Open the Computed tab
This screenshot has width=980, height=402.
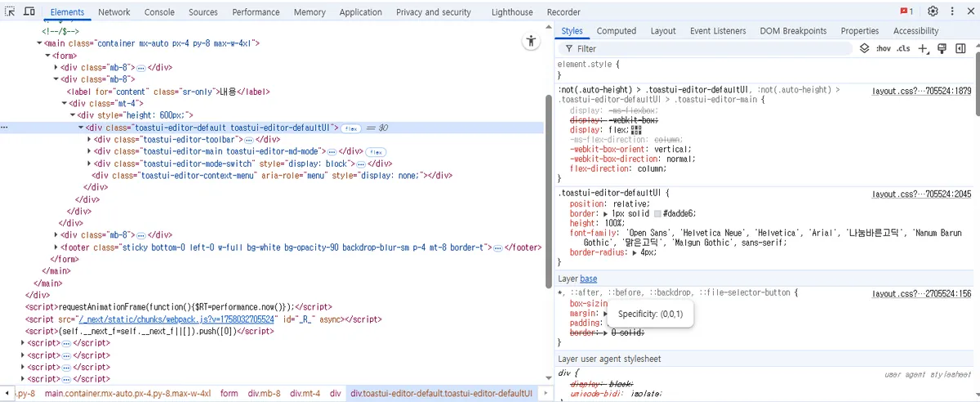[x=616, y=31]
